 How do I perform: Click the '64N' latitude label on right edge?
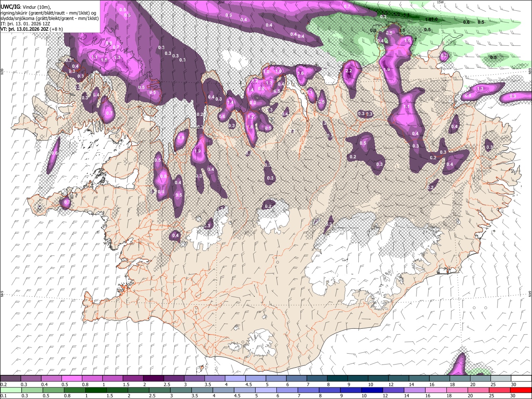[x=530, y=293]
